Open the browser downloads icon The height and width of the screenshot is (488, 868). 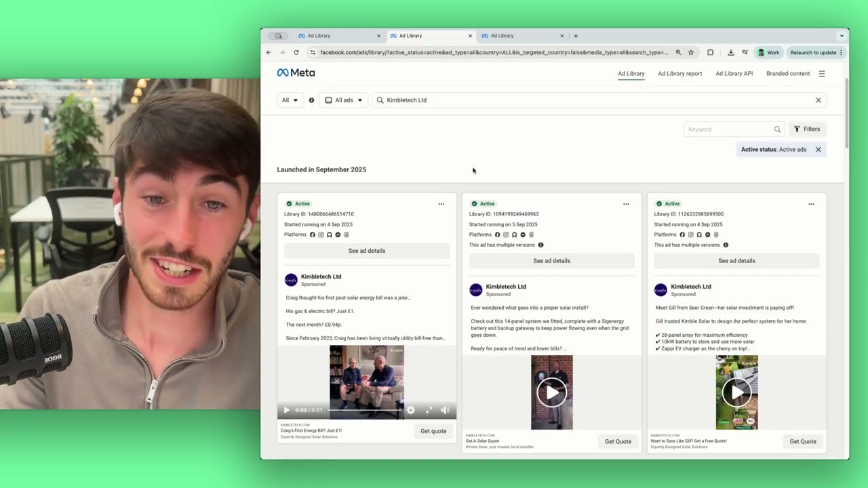click(730, 52)
